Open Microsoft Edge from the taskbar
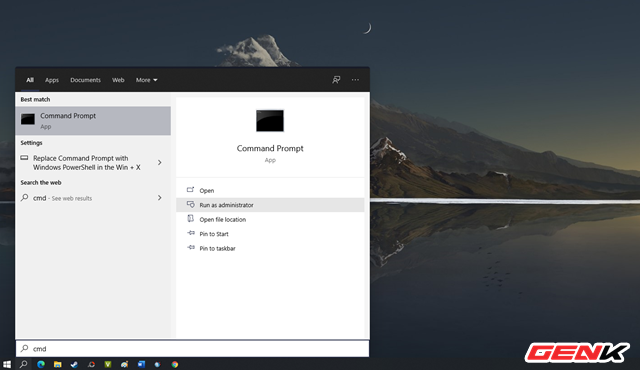The image size is (640, 370). pyautogui.click(x=41, y=364)
